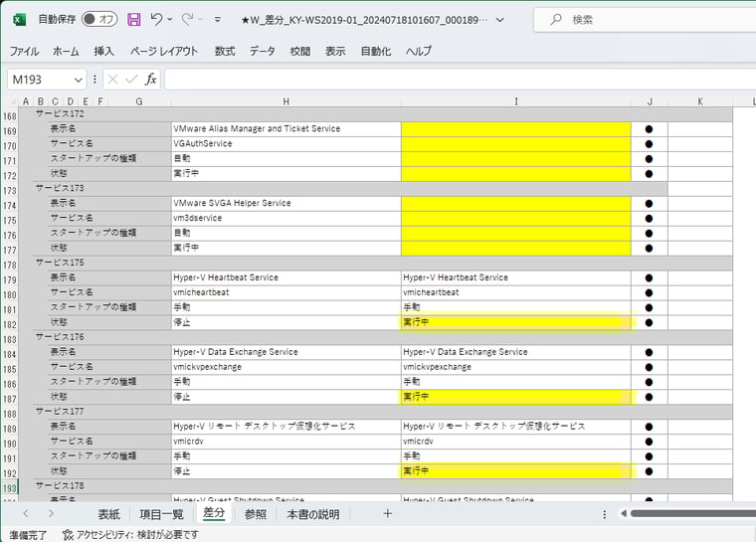
Task: Click vmickvpexchange cell in column I
Action: click(x=516, y=367)
